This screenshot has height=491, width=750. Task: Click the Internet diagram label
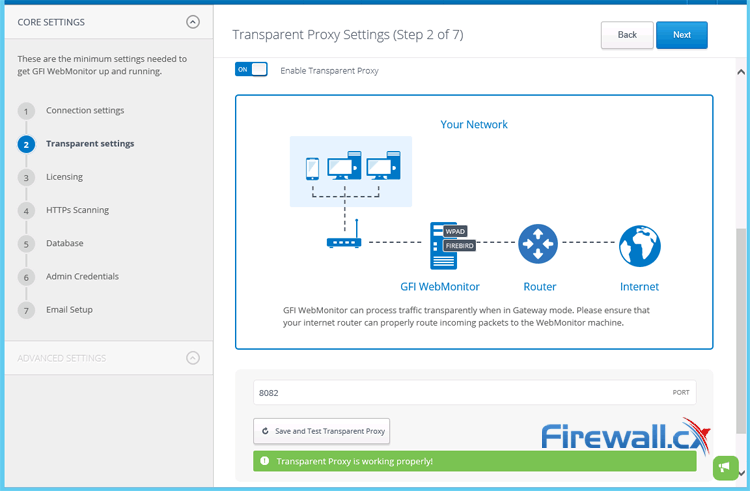639,286
